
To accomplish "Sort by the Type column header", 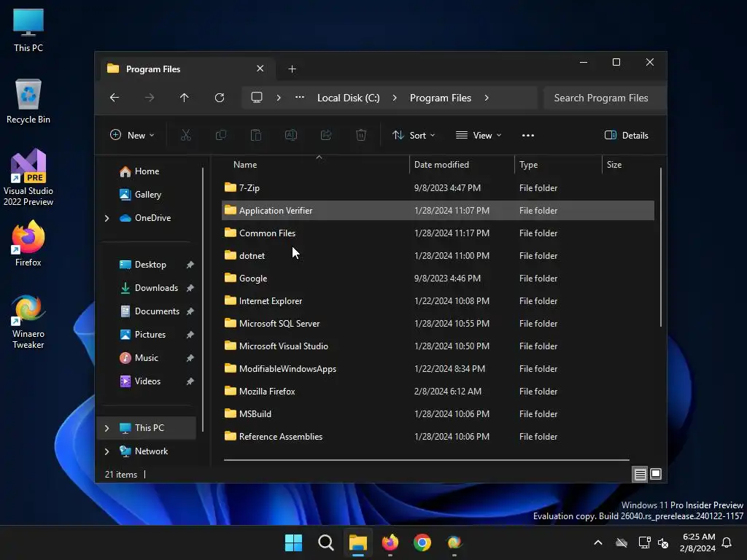I will [558, 165].
